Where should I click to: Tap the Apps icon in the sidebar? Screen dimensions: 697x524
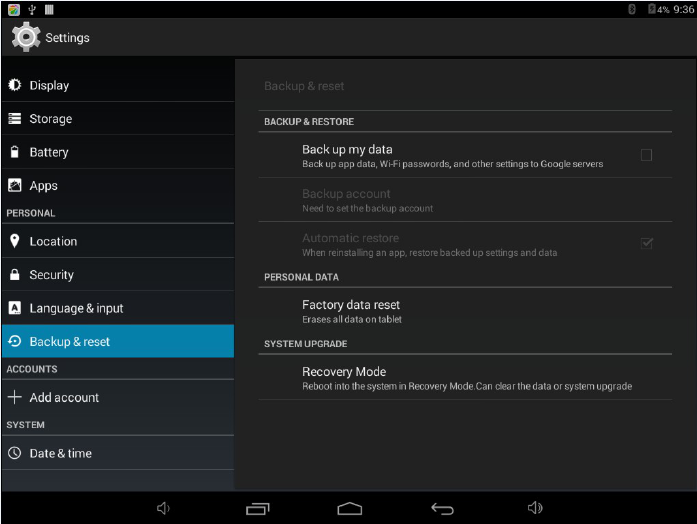[15, 185]
